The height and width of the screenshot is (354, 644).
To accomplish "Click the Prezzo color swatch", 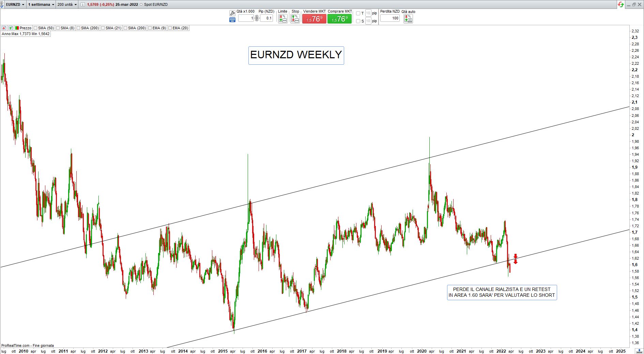I will coord(17,28).
